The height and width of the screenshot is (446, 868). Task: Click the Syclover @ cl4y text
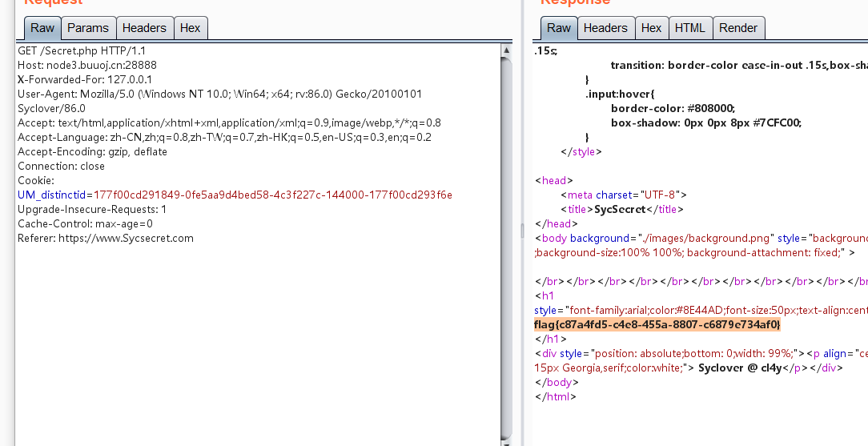coord(740,368)
